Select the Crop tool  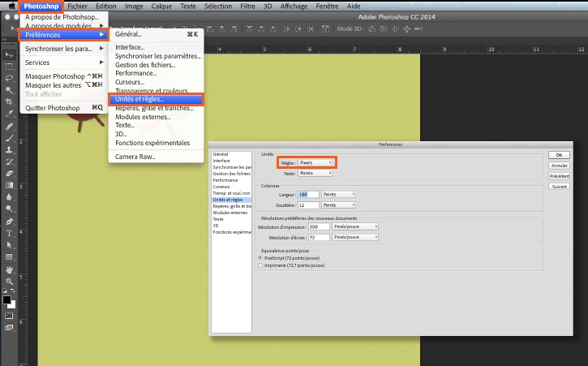(x=9, y=101)
